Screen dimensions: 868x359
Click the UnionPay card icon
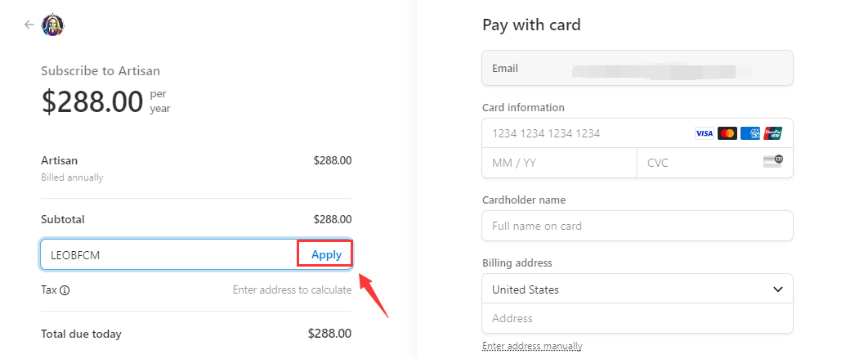[x=773, y=133]
